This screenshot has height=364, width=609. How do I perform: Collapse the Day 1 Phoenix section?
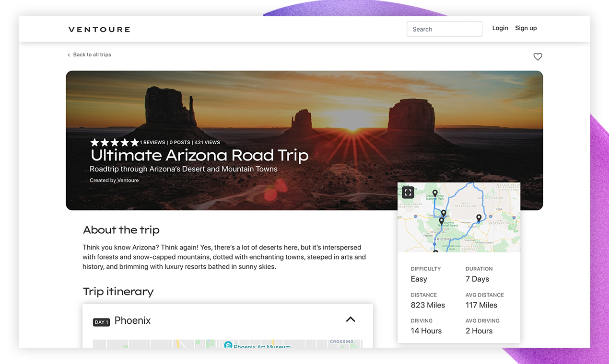coord(351,319)
